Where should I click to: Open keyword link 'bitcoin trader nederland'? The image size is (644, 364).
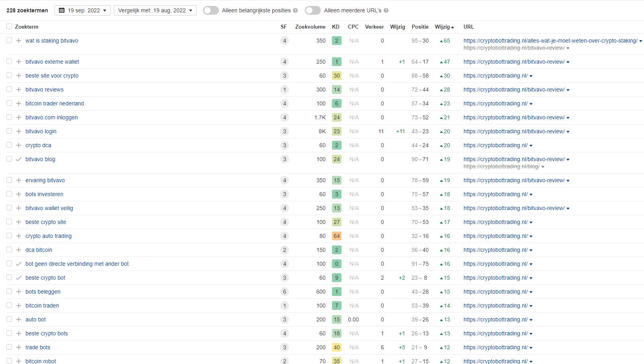coord(55,103)
